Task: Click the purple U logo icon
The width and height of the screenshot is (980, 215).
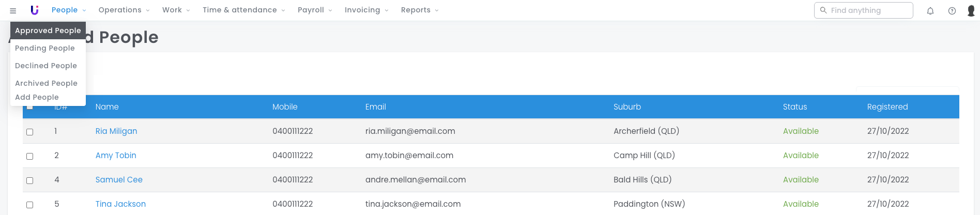Action: point(35,10)
